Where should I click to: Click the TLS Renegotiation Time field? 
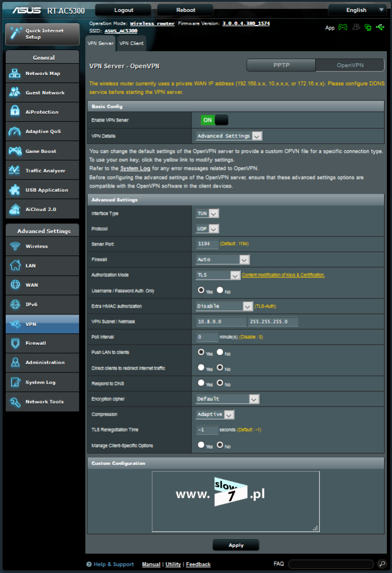pos(207,430)
